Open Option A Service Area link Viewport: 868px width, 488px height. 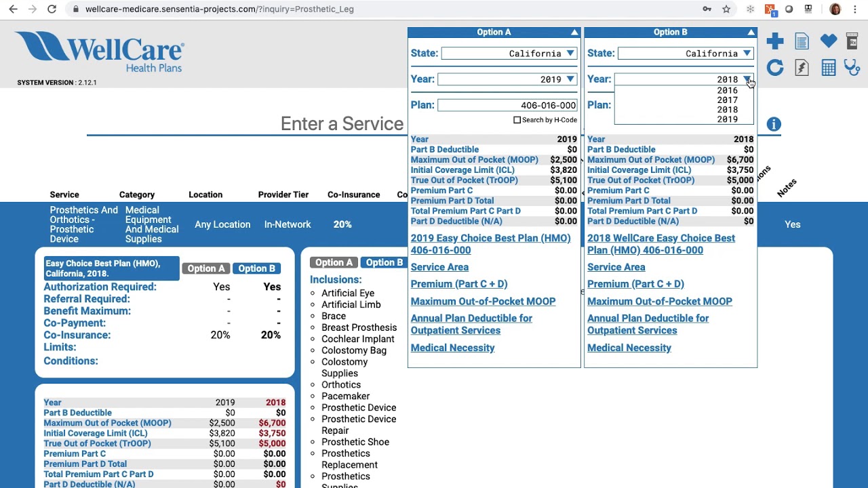point(439,267)
